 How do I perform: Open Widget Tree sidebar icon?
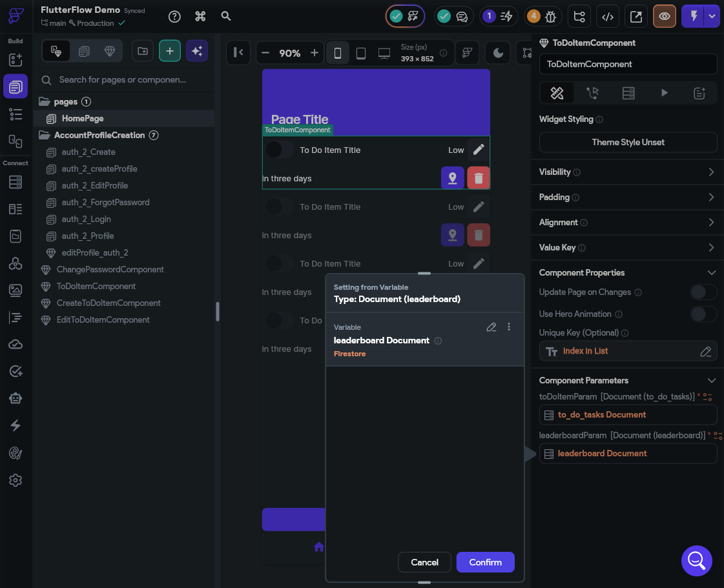pos(16,114)
